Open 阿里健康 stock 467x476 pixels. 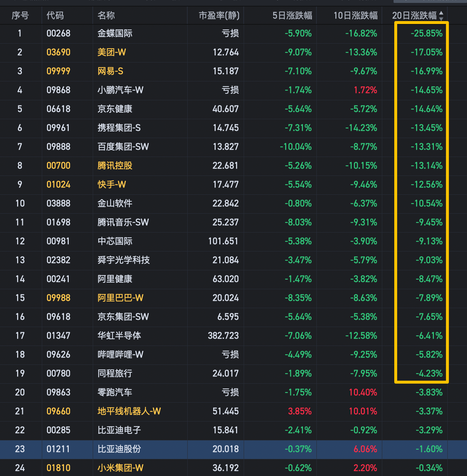(x=115, y=279)
